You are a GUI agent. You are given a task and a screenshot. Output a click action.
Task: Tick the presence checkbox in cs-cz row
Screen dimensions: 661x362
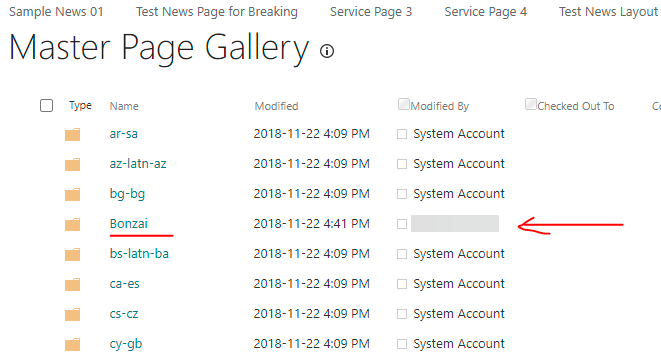[x=402, y=314]
